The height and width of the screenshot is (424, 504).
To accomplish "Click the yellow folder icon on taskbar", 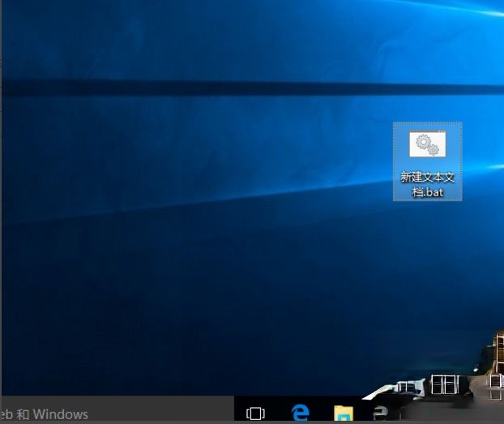I will coord(344,414).
